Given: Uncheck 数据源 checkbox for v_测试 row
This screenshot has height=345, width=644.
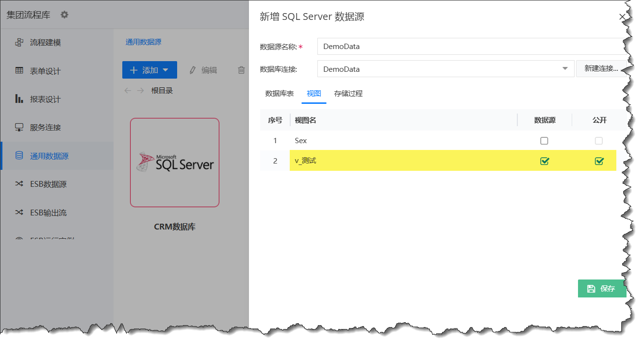Looking at the screenshot, I should coord(544,161).
